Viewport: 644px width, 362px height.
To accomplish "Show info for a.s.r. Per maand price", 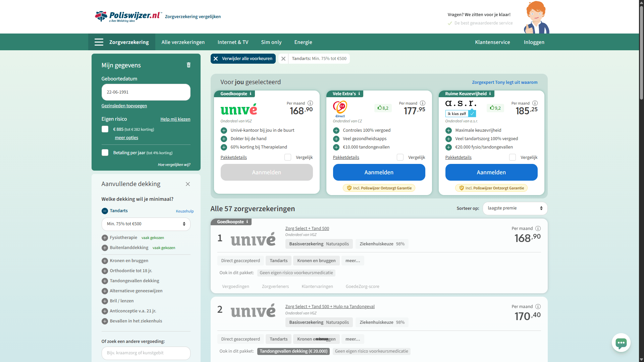I will tap(535, 103).
